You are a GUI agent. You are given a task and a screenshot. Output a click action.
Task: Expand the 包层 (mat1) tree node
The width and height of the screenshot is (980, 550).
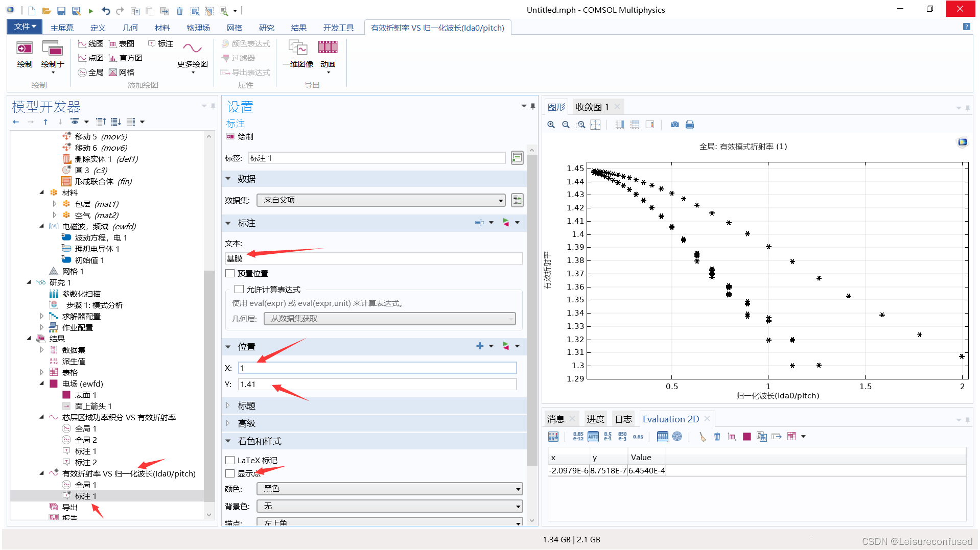[55, 204]
